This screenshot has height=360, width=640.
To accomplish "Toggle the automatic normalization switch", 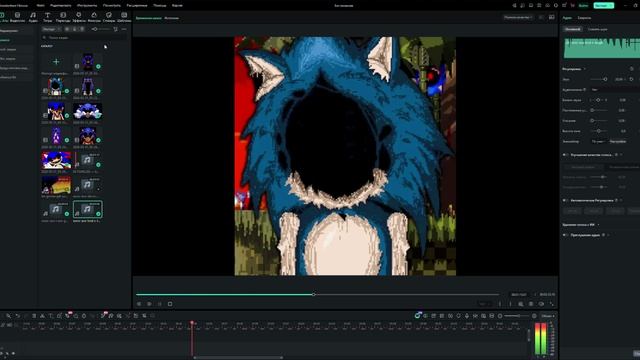I will [565, 200].
